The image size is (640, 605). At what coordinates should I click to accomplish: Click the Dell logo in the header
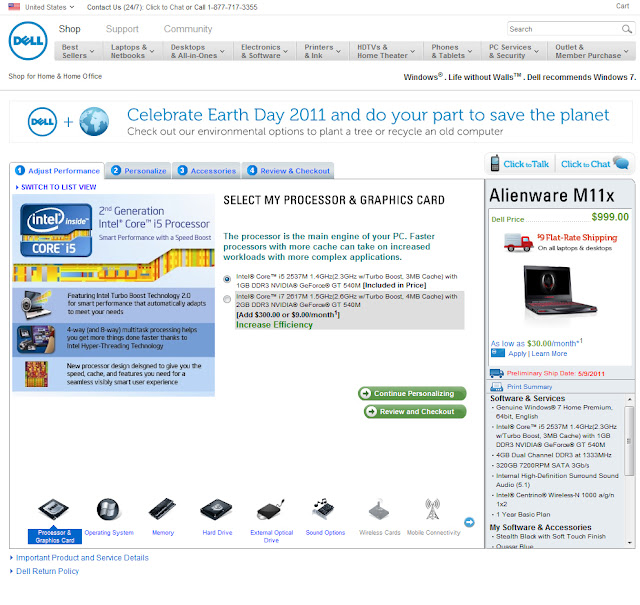(x=28, y=41)
